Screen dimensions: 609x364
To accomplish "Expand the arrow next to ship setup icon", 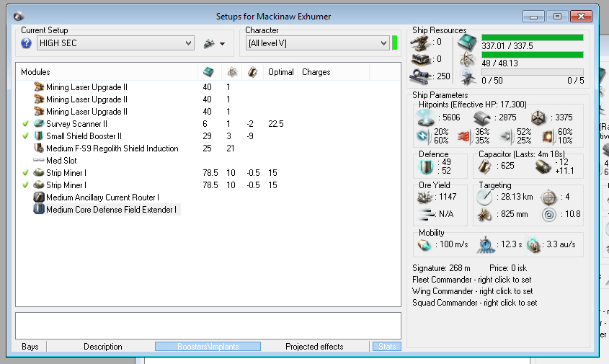I will click(222, 44).
